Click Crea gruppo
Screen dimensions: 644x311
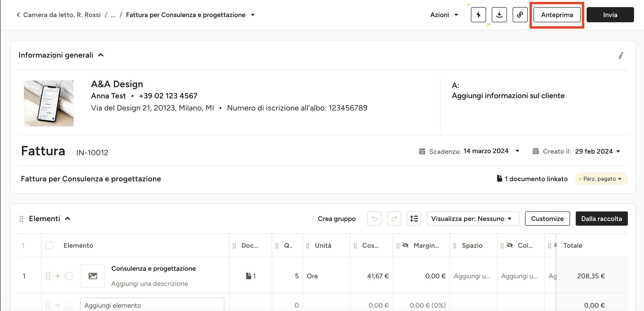pos(336,219)
